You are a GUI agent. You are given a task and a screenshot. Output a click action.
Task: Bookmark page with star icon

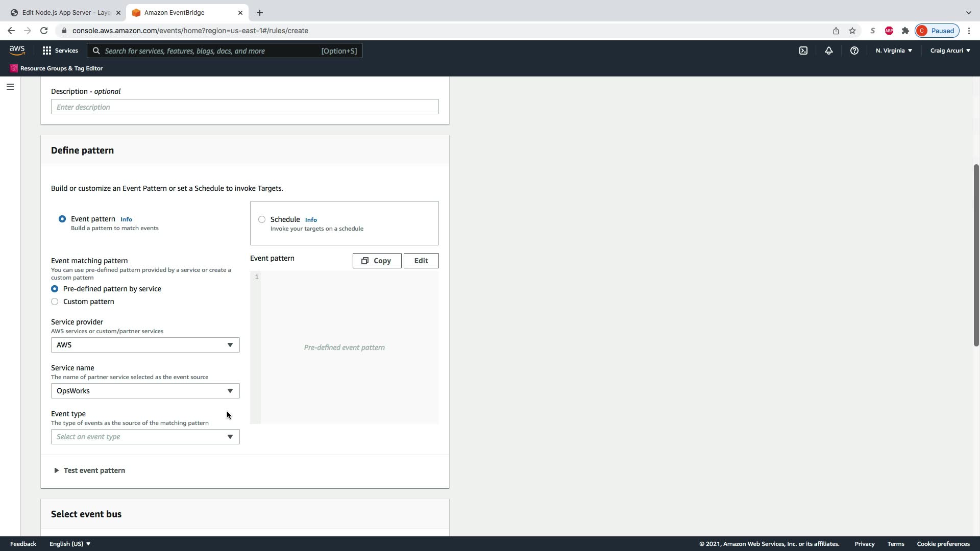852,31
